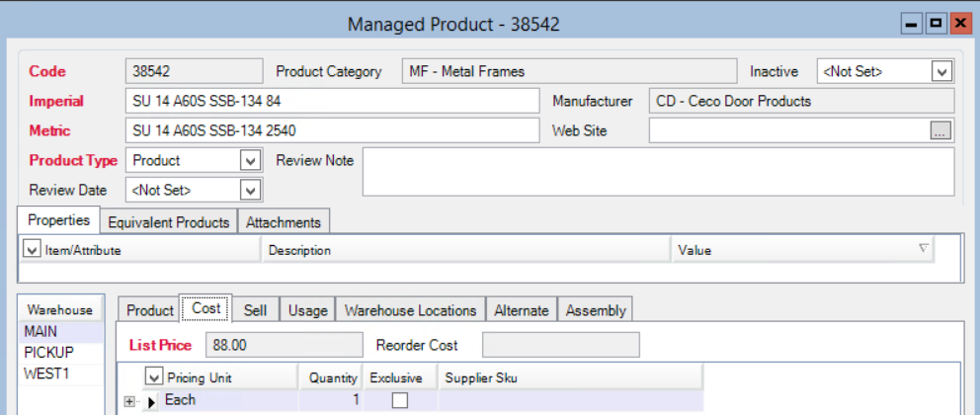The width and height of the screenshot is (980, 415).
Task: Click the Review Note text area
Action: [x=658, y=172]
